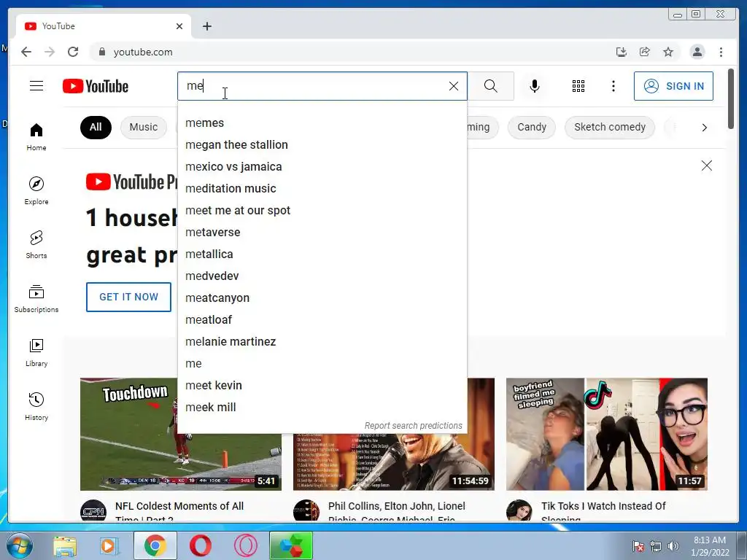Start voice search with the microphone
747x560 pixels.
click(535, 86)
